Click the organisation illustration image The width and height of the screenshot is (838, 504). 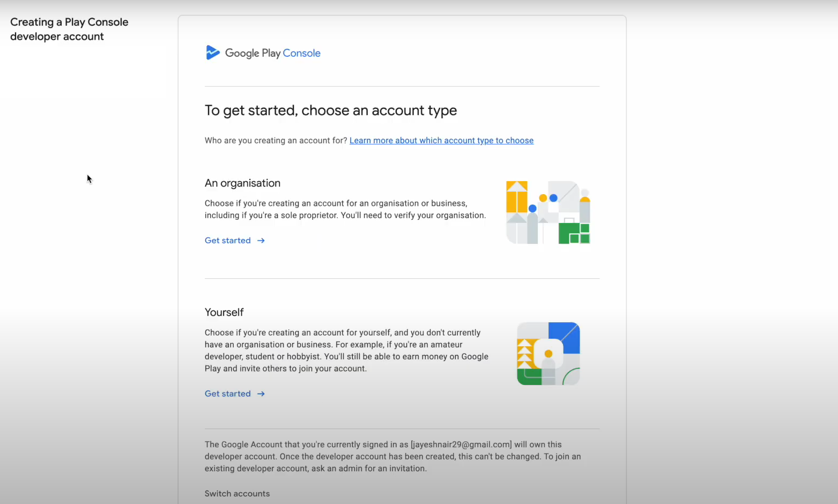(x=548, y=212)
